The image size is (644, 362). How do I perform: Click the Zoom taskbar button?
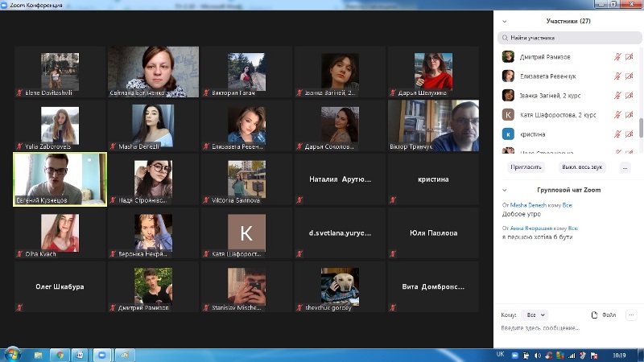click(102, 355)
